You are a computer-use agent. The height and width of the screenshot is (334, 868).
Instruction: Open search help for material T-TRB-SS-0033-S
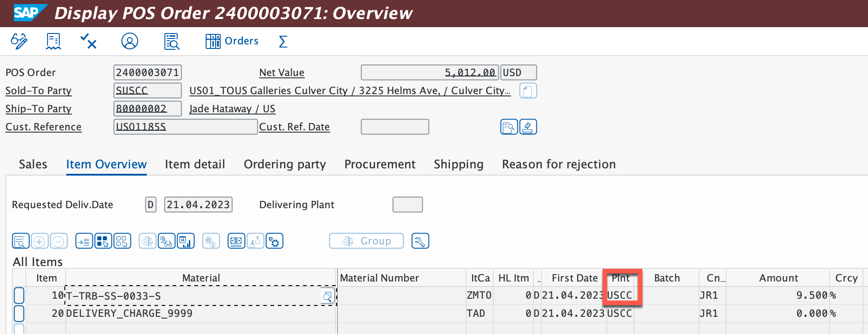click(327, 296)
